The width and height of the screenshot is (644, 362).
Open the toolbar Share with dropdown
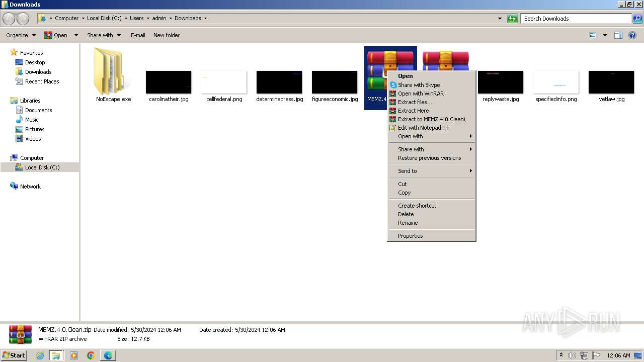(104, 35)
